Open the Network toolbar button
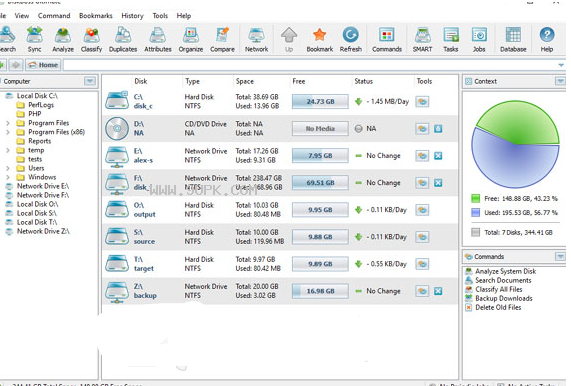The image size is (571, 386). click(256, 39)
